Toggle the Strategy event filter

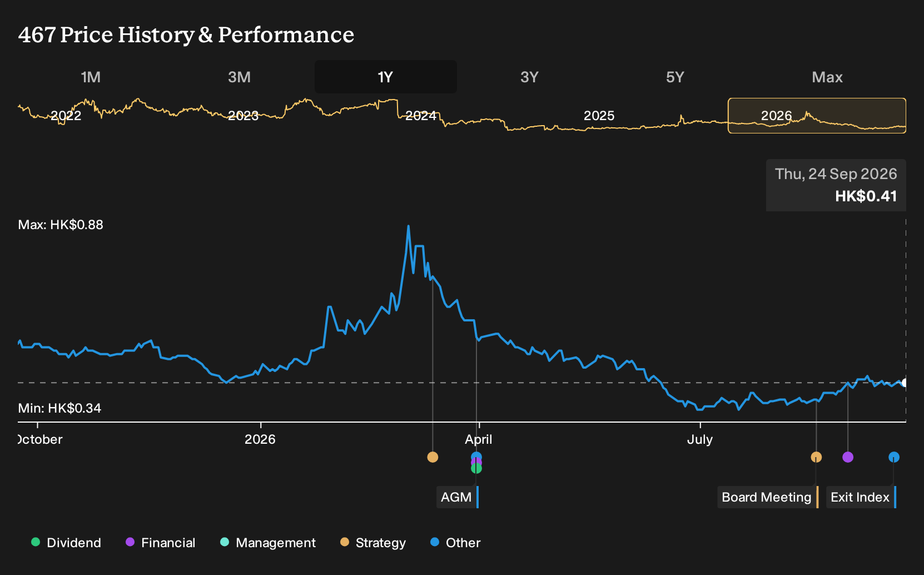[x=373, y=543]
